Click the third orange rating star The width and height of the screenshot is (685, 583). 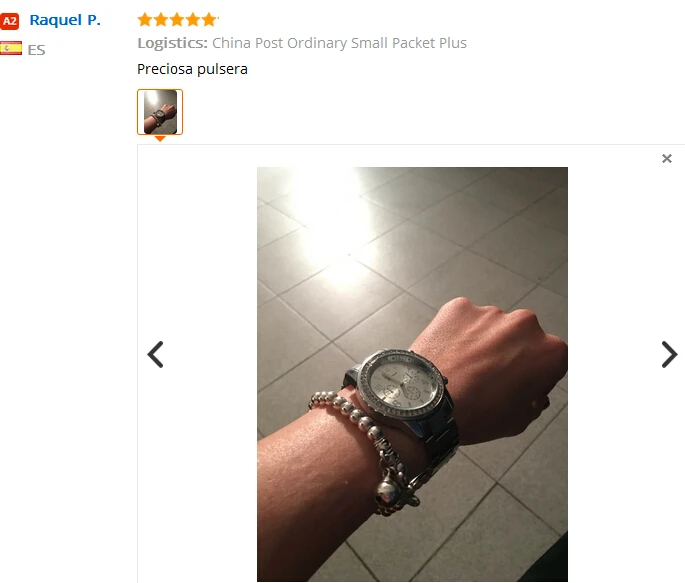click(177, 20)
